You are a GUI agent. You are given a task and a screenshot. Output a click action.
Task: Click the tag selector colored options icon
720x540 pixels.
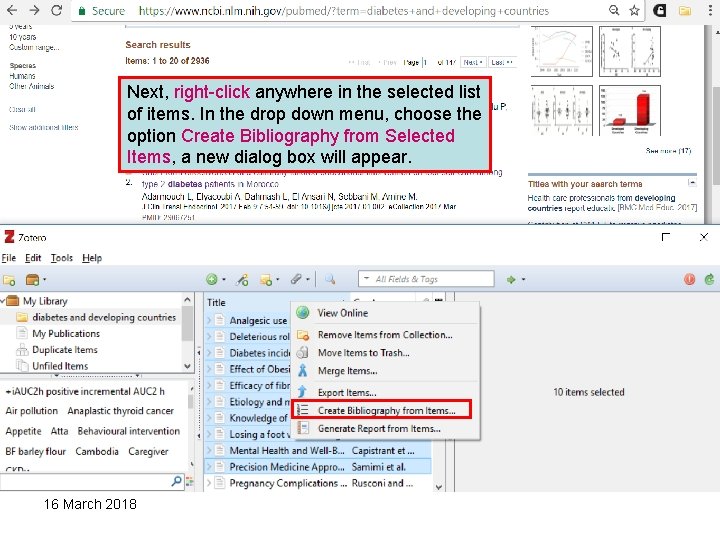click(x=189, y=482)
